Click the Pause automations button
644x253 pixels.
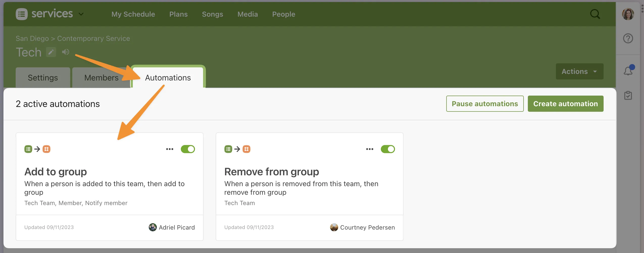[485, 104]
